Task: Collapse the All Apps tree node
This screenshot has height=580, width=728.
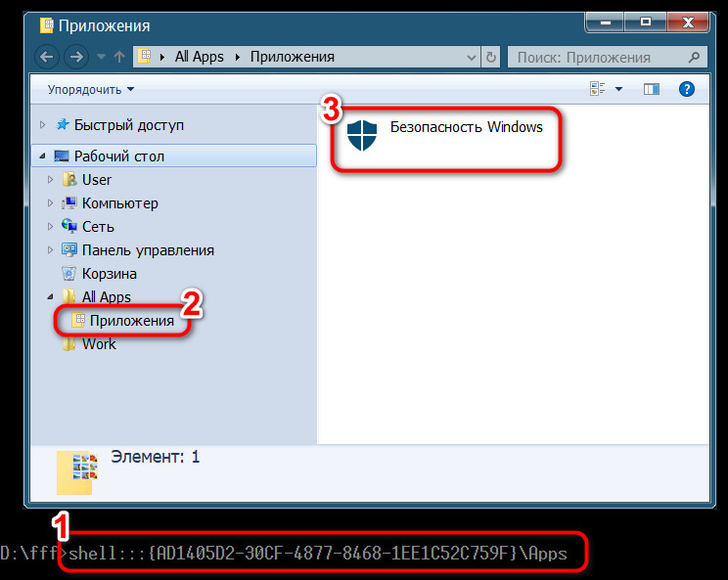Action: click(x=51, y=297)
